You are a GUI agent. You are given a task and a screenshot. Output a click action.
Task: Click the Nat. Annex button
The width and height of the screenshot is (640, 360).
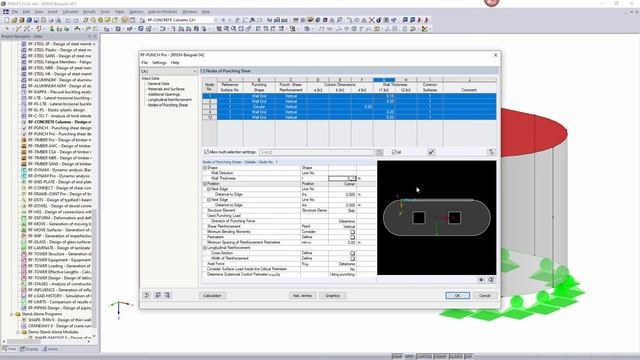pos(302,296)
